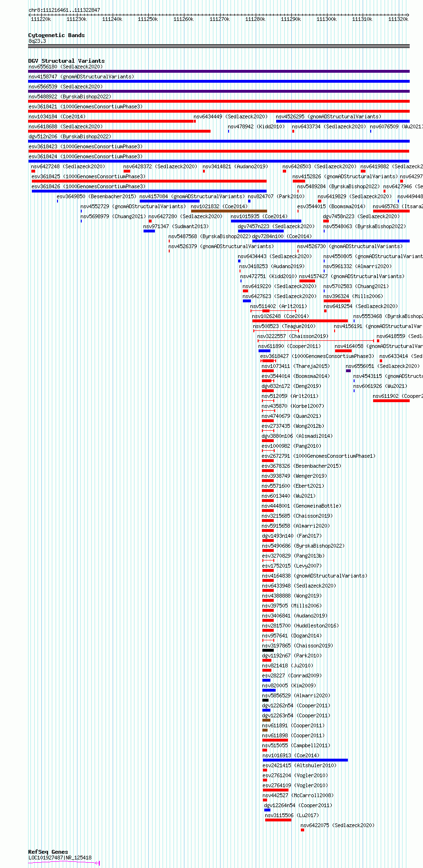The width and height of the screenshot is (423, 868).
Task: Select nsv4526379 gnomAD variant label
Action: (221, 246)
